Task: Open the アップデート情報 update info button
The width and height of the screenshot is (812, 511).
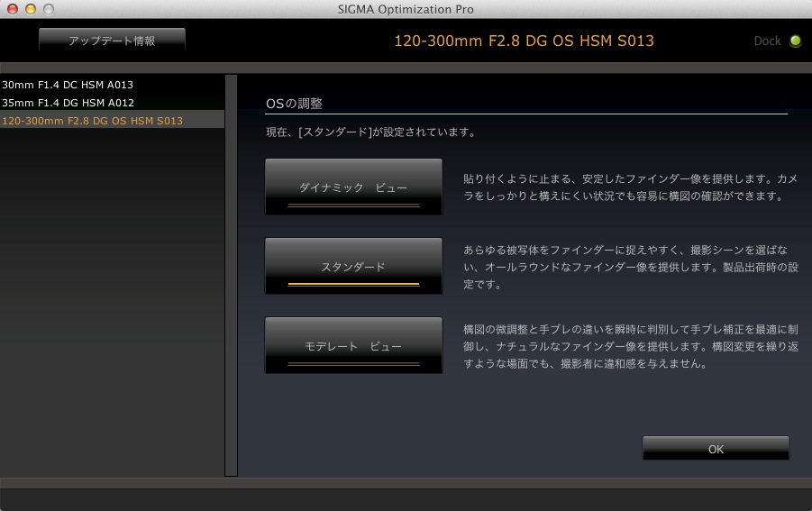Action: point(112,41)
